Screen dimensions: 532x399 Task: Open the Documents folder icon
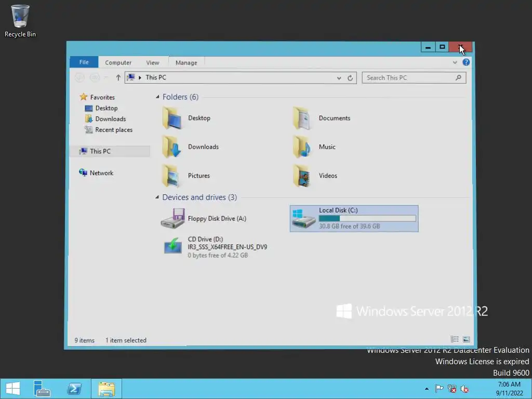(302, 118)
